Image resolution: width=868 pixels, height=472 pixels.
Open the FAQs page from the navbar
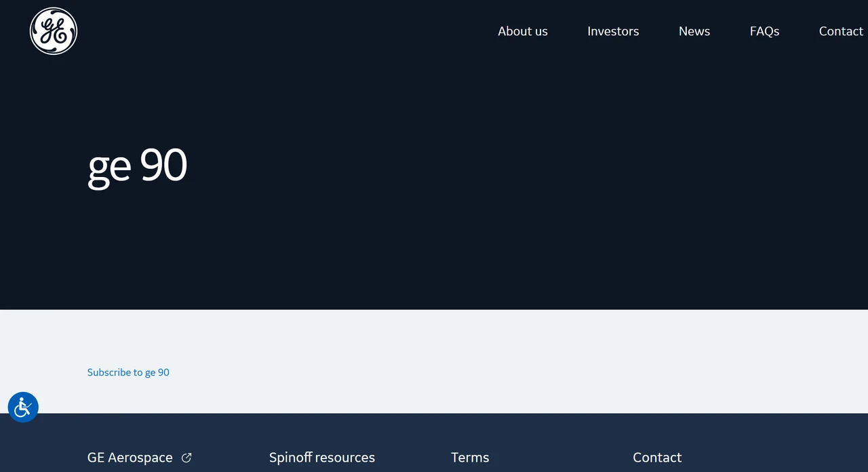pos(764,31)
